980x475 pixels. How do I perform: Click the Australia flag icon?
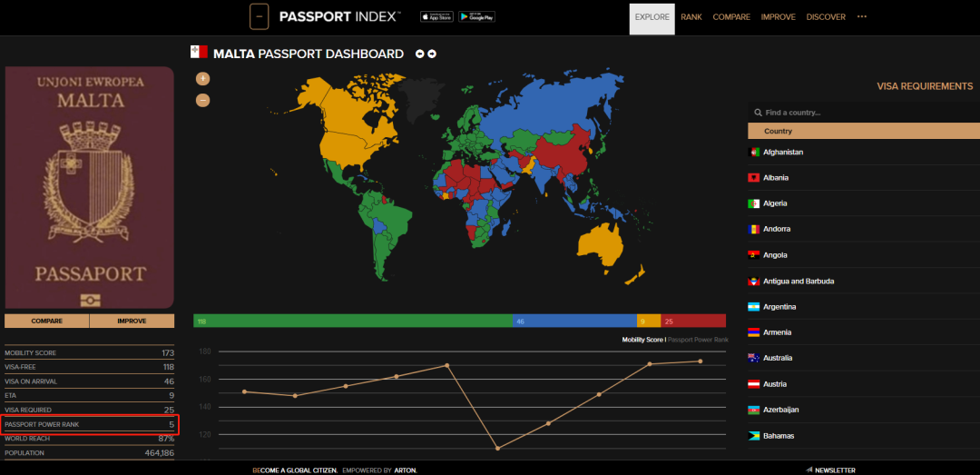point(753,358)
